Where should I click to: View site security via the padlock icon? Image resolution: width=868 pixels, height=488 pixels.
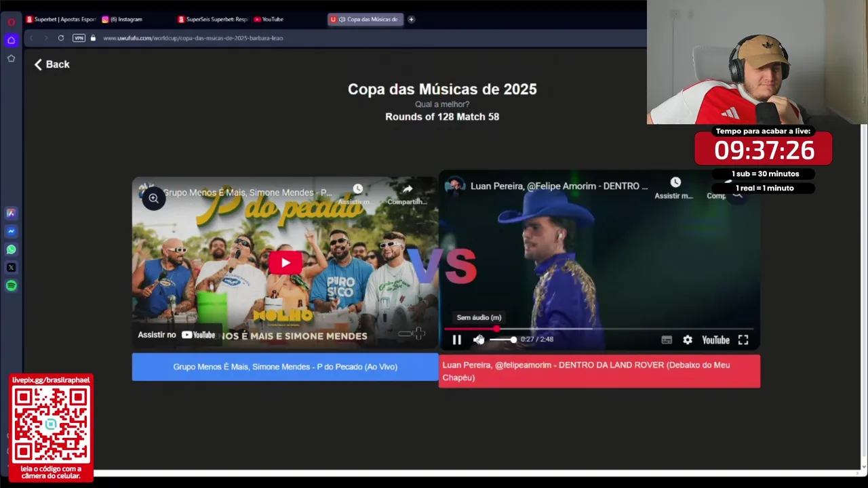tap(93, 38)
